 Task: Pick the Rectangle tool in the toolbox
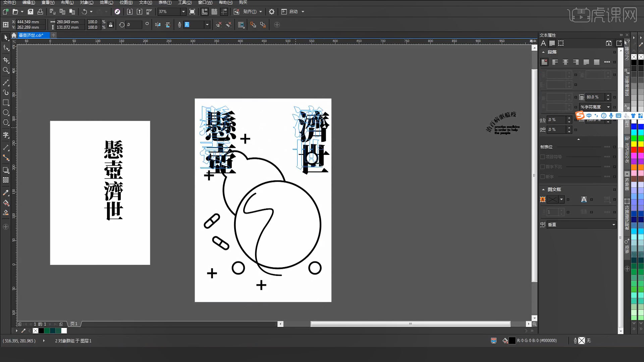(6, 103)
